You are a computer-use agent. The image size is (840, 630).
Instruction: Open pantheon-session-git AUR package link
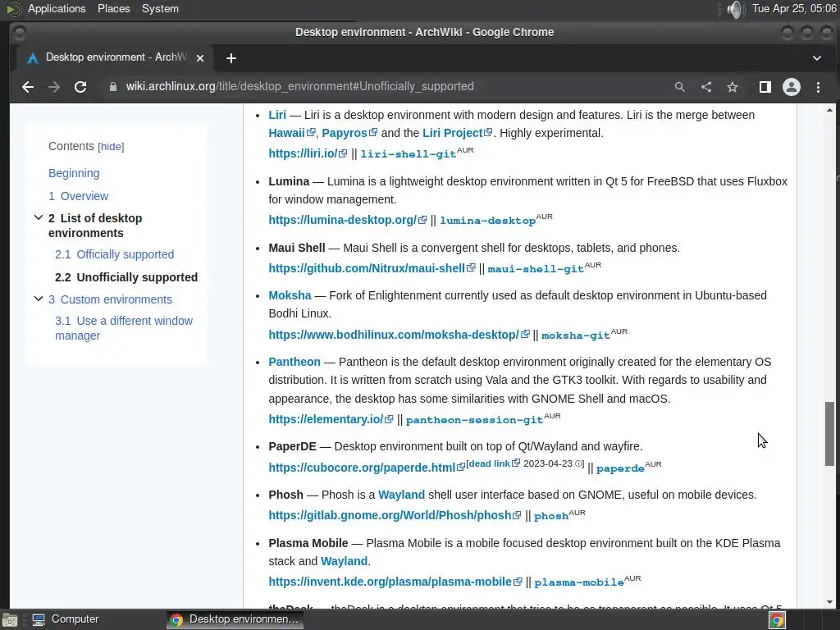point(475,420)
